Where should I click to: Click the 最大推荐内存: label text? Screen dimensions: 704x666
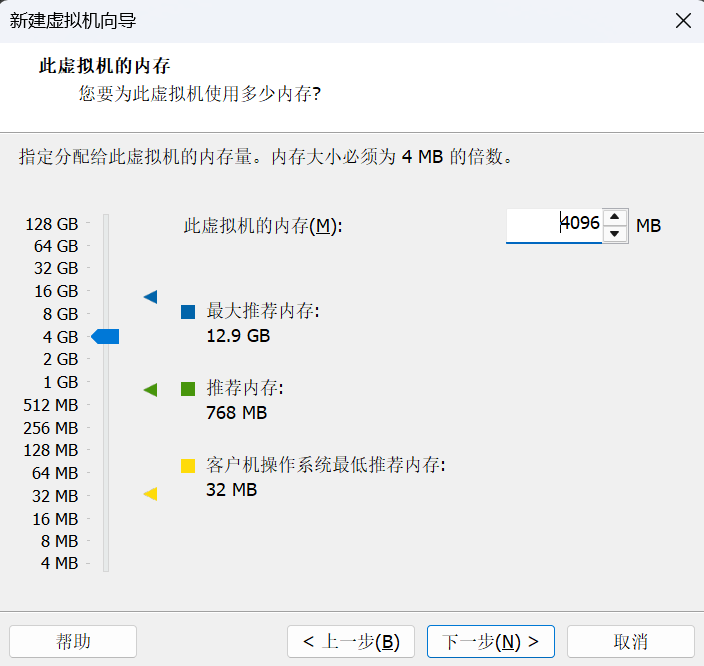pyautogui.click(x=263, y=311)
